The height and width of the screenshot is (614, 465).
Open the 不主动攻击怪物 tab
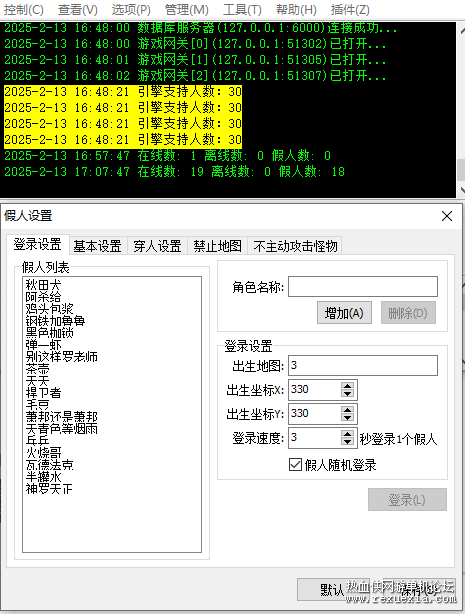pos(295,246)
